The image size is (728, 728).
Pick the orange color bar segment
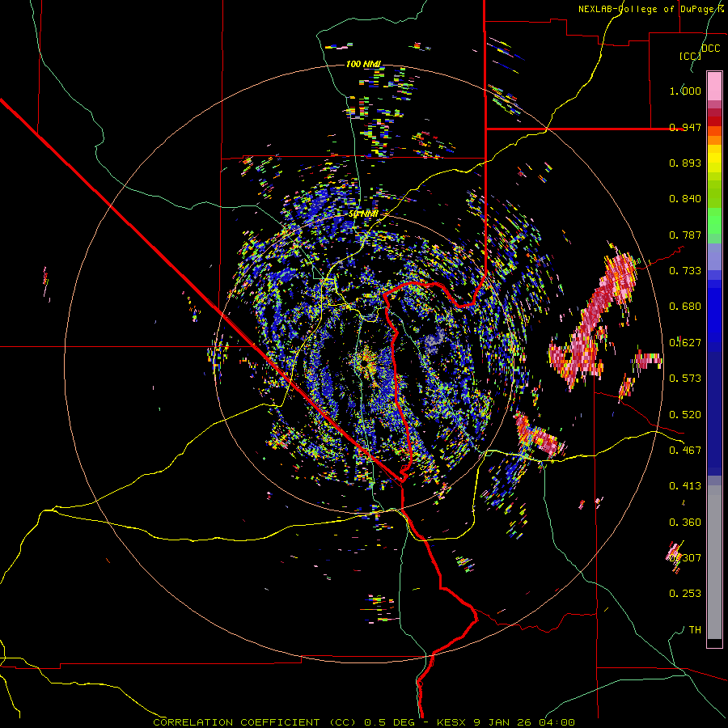coord(714,140)
